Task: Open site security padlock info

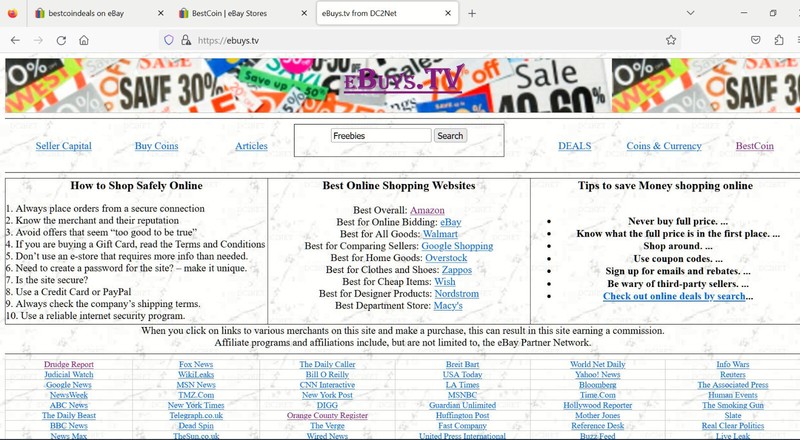Action: point(186,40)
